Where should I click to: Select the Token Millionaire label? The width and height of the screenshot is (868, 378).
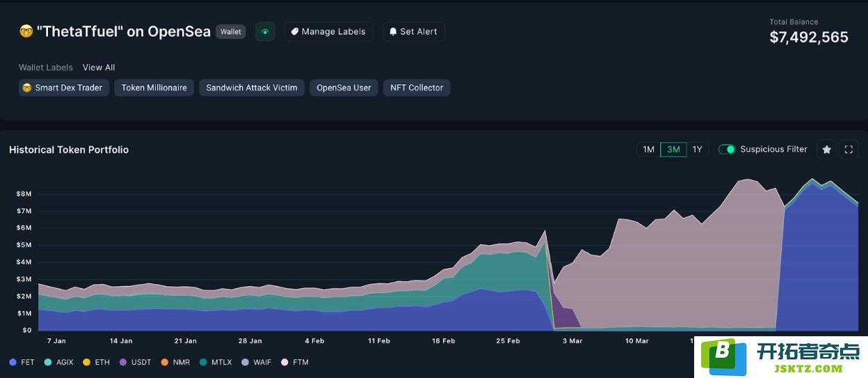154,88
